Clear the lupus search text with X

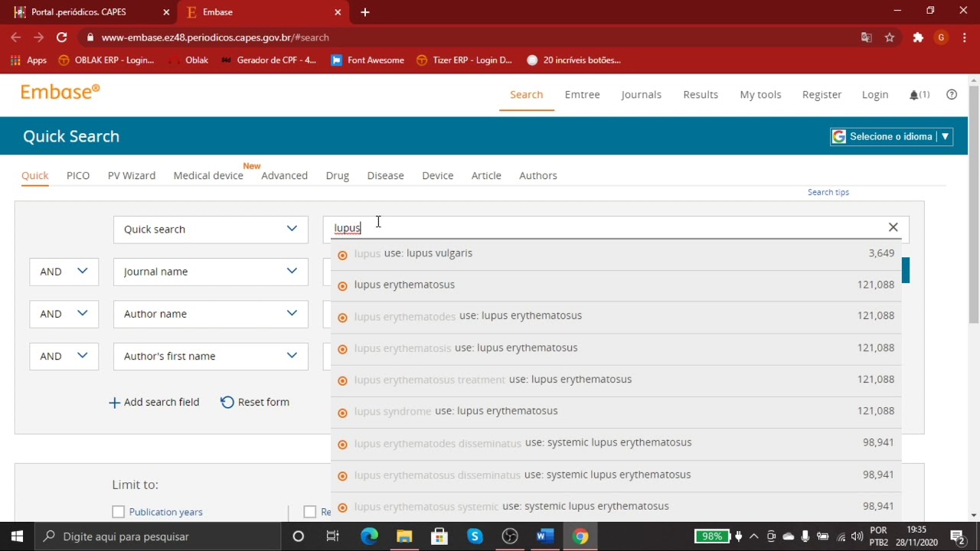(893, 227)
